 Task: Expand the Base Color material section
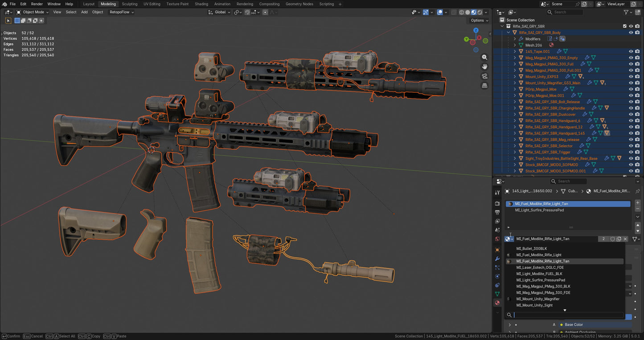(510, 324)
